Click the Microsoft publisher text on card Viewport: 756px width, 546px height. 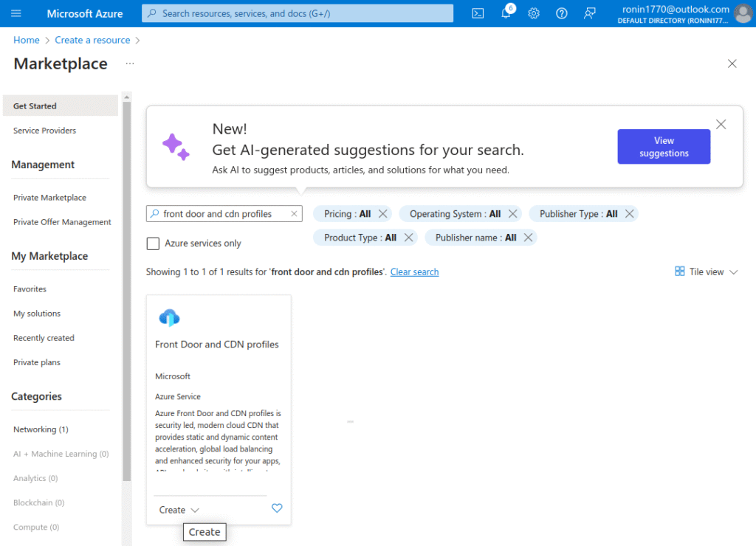(173, 376)
